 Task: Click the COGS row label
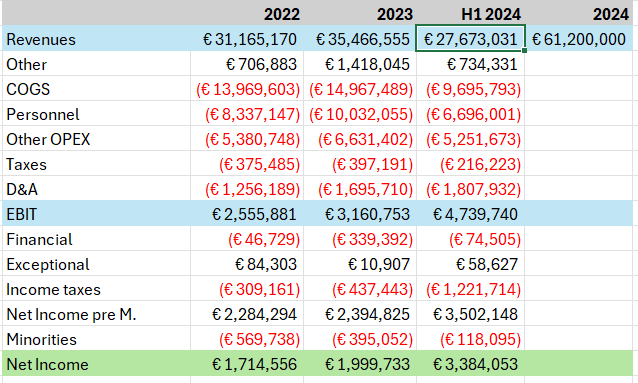[28, 90]
